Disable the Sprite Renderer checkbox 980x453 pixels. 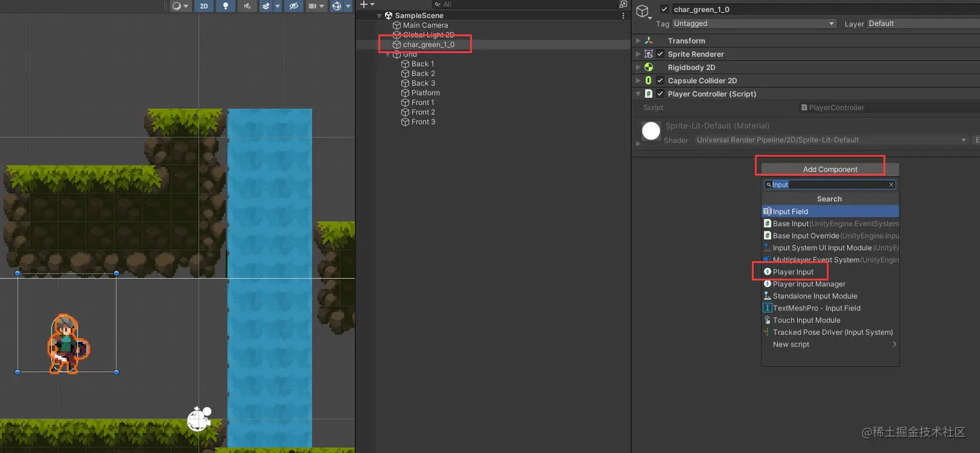point(660,54)
